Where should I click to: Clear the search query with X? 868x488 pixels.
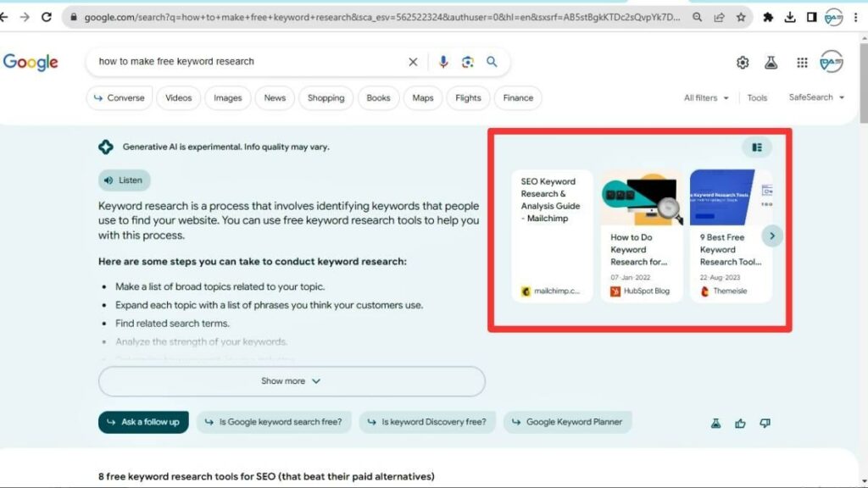coord(413,62)
